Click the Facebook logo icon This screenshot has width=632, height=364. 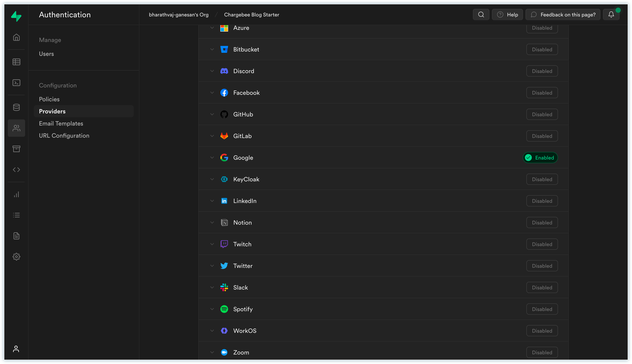click(x=224, y=92)
